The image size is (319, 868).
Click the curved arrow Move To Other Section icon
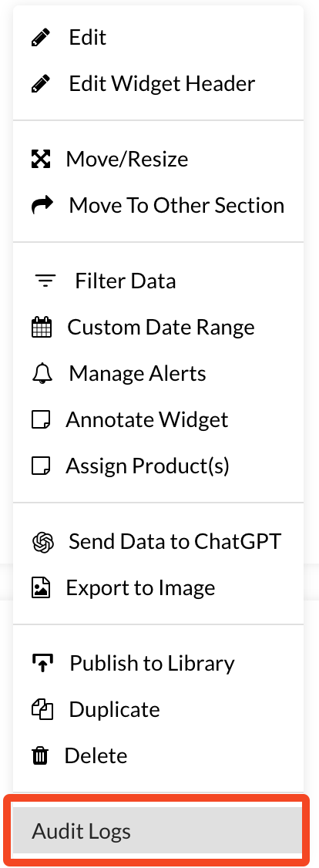42,205
